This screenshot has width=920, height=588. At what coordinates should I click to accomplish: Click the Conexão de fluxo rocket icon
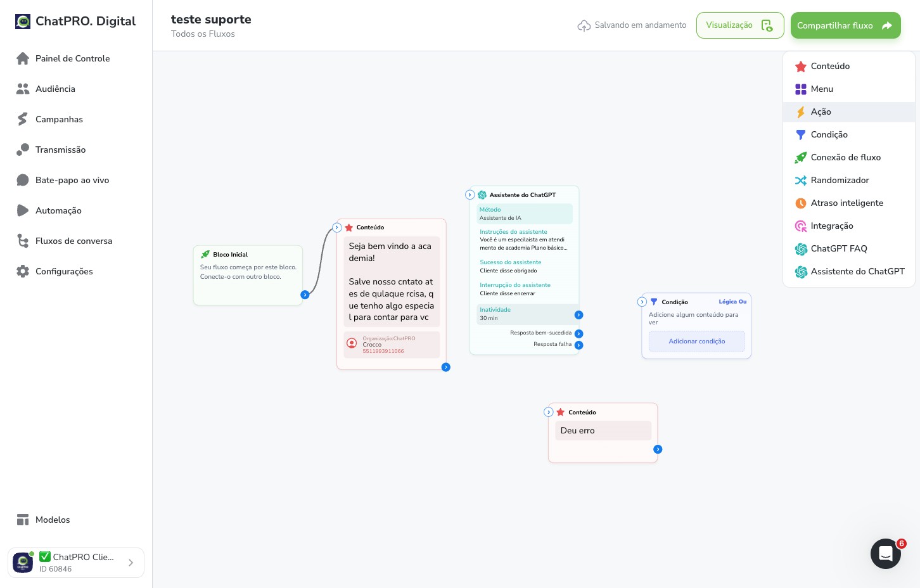tap(801, 158)
